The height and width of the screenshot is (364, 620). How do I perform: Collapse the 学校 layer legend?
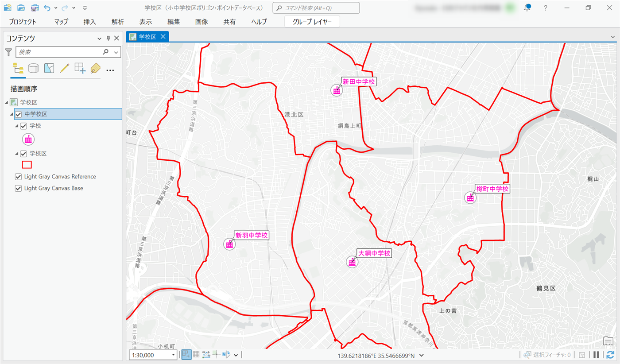pyautogui.click(x=16, y=126)
